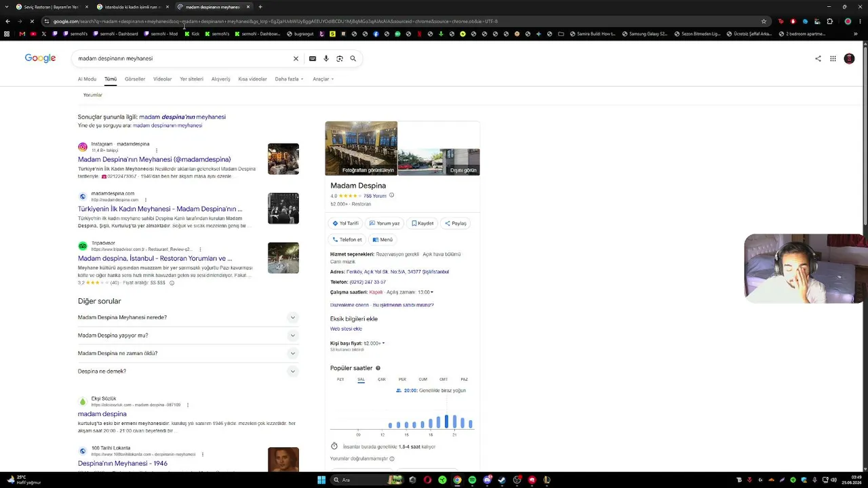868x488 pixels.
Task: Open the 'Dışını görün' street view photo
Action: click(x=439, y=162)
